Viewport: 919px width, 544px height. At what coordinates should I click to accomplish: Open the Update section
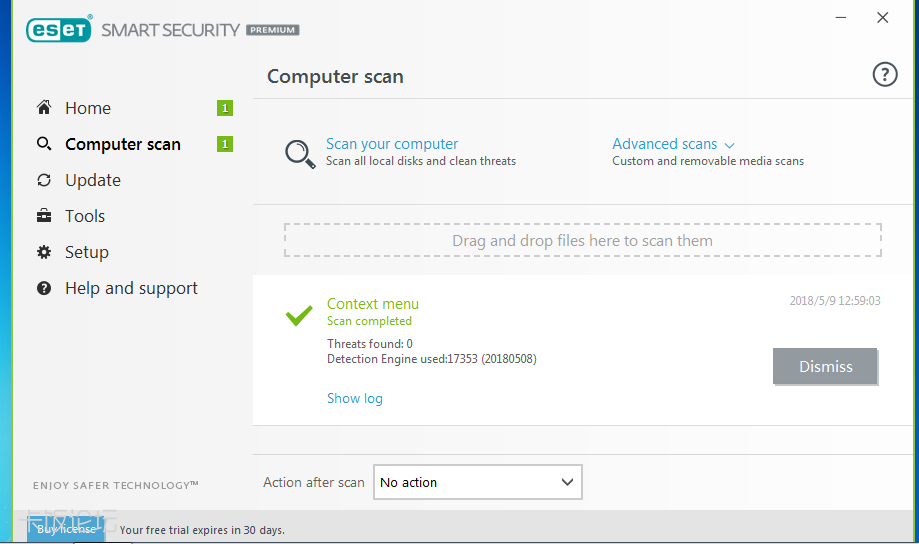93,180
